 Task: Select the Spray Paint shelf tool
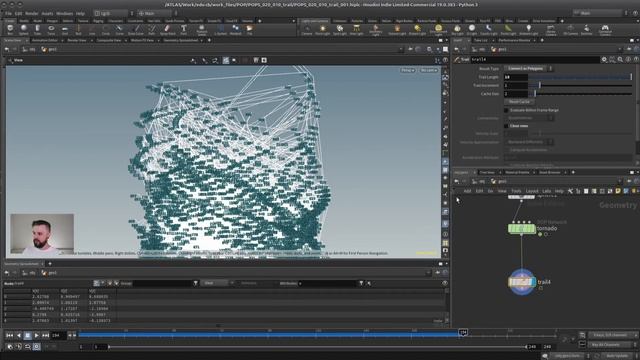(x=167, y=29)
